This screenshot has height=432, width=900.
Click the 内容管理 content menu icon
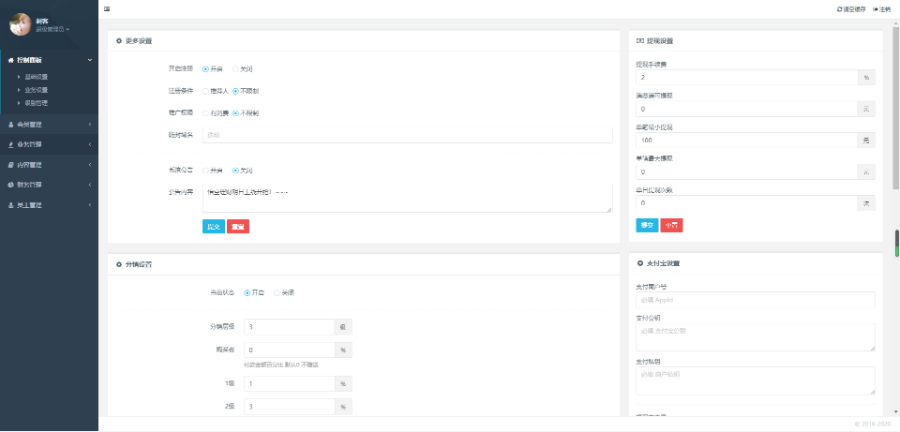coord(11,165)
